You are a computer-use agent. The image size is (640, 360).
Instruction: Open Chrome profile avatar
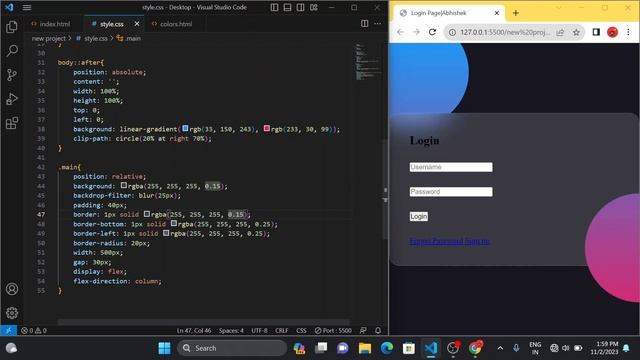(612, 32)
